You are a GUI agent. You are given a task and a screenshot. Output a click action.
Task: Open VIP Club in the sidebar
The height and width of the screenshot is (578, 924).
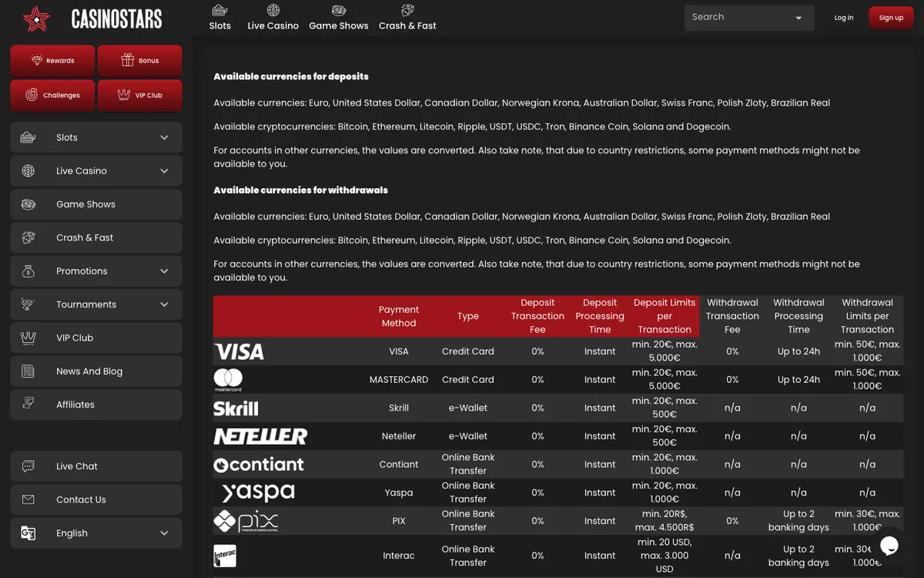click(96, 338)
